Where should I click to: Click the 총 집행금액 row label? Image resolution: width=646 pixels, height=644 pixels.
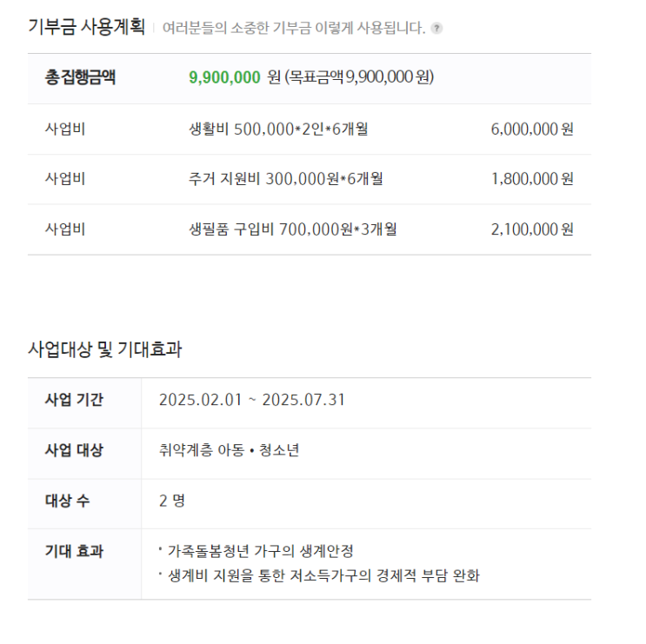[80, 77]
